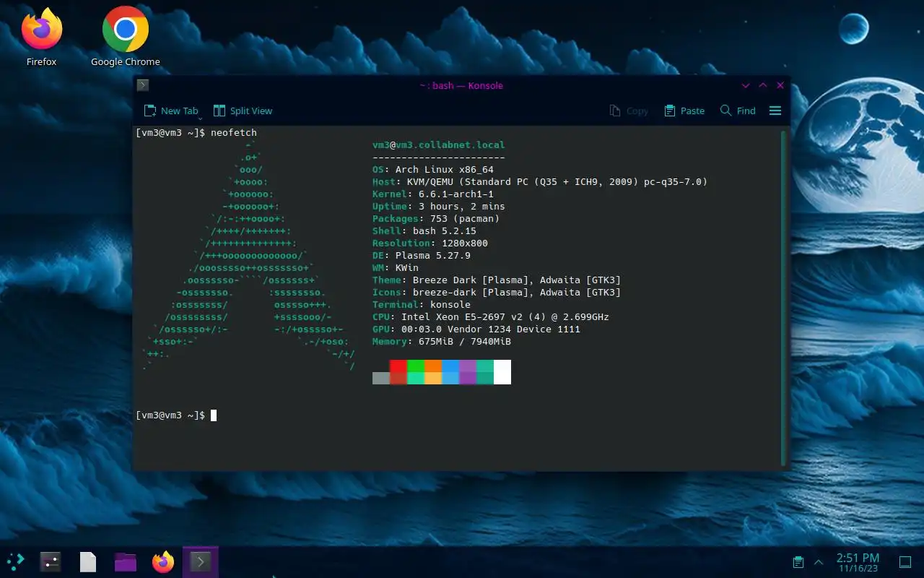Click the Copy button in Konsole toolbar
Image resolution: width=924 pixels, height=578 pixels.
click(x=629, y=111)
